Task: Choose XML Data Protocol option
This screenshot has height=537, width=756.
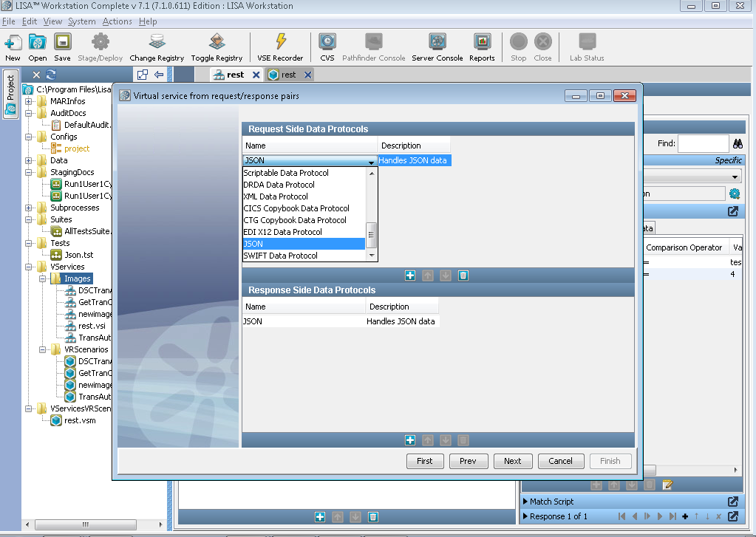Action: [x=304, y=196]
